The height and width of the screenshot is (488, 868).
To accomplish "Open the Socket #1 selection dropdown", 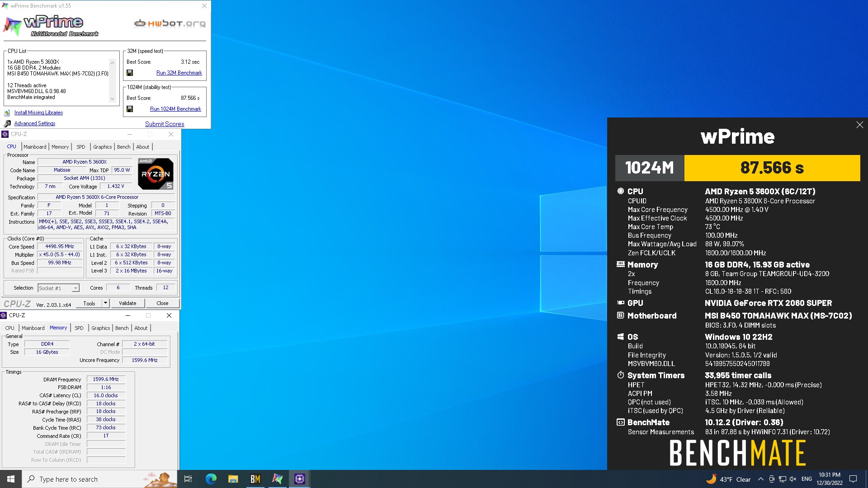I will pos(75,288).
